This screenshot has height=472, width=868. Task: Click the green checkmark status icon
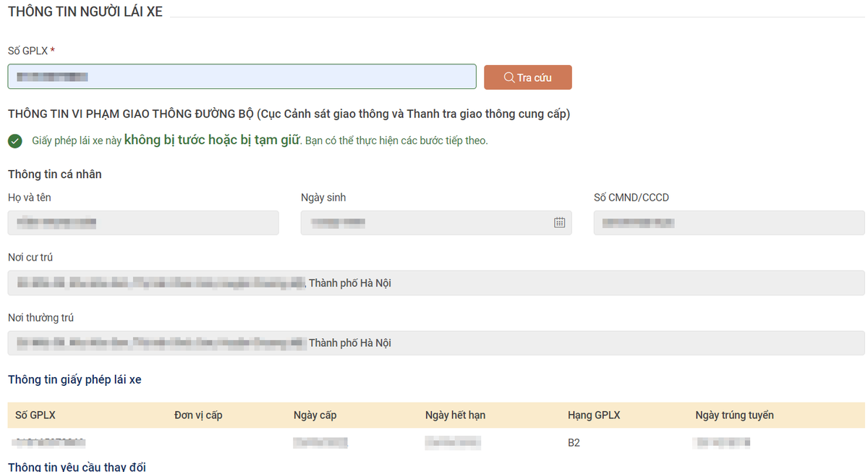click(15, 141)
